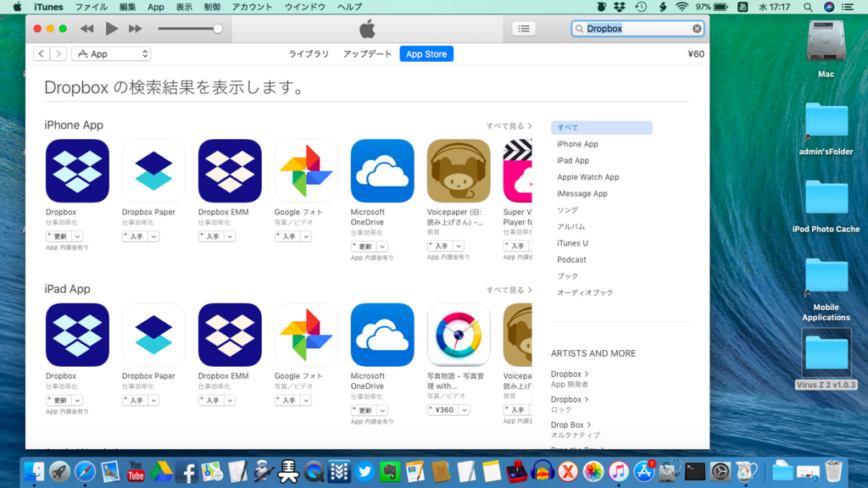
Task: Go forward with the right chevron button
Action: click(x=58, y=53)
